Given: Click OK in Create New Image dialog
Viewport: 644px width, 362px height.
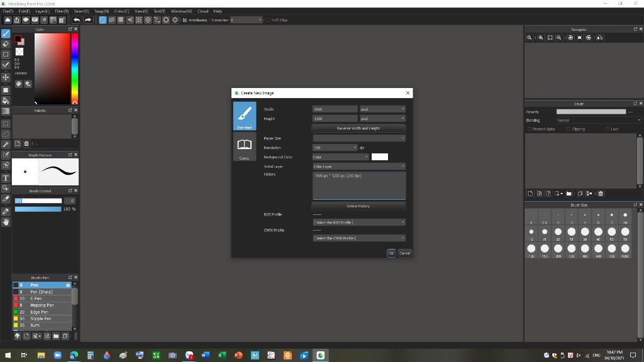Looking at the screenshot, I should [391, 253].
